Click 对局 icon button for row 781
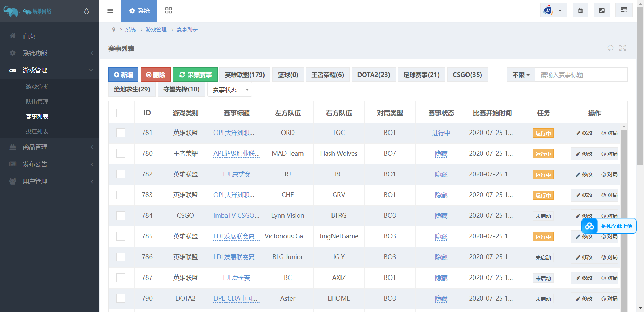Screen dimensions: 644x312 tap(609, 133)
